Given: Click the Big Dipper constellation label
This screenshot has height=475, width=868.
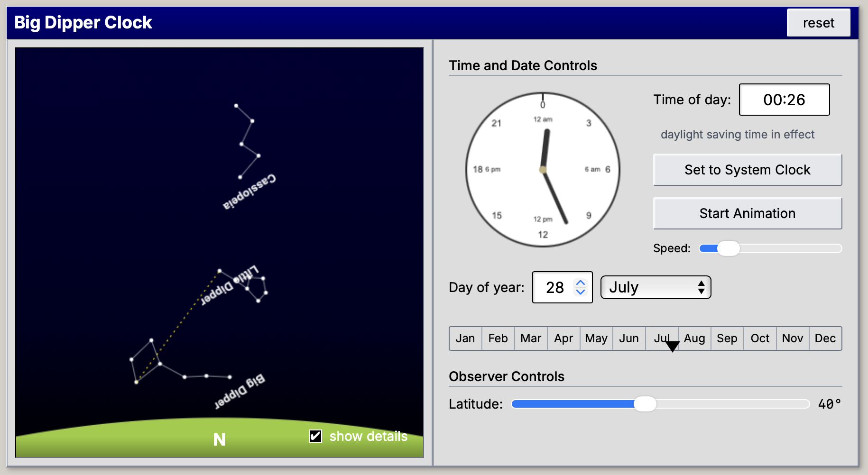Looking at the screenshot, I should (240, 392).
